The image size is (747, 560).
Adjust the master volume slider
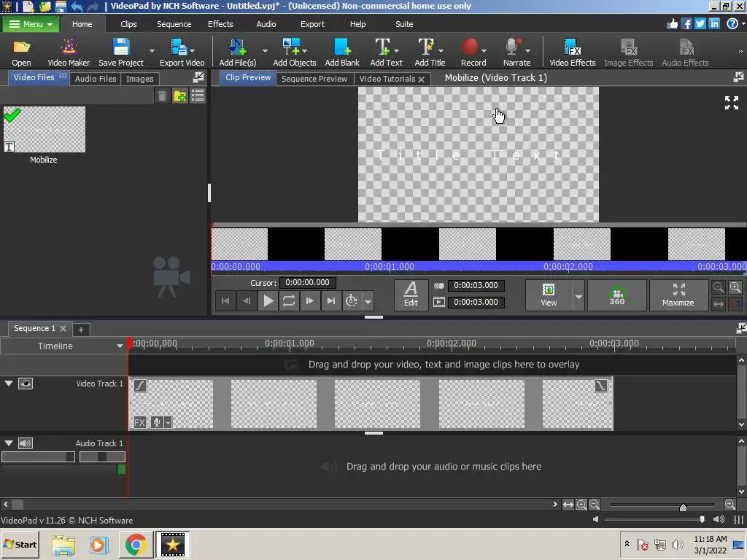[703, 519]
